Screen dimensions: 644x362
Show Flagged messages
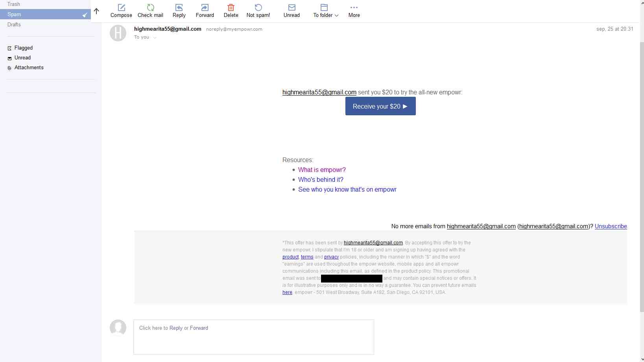coord(24,48)
